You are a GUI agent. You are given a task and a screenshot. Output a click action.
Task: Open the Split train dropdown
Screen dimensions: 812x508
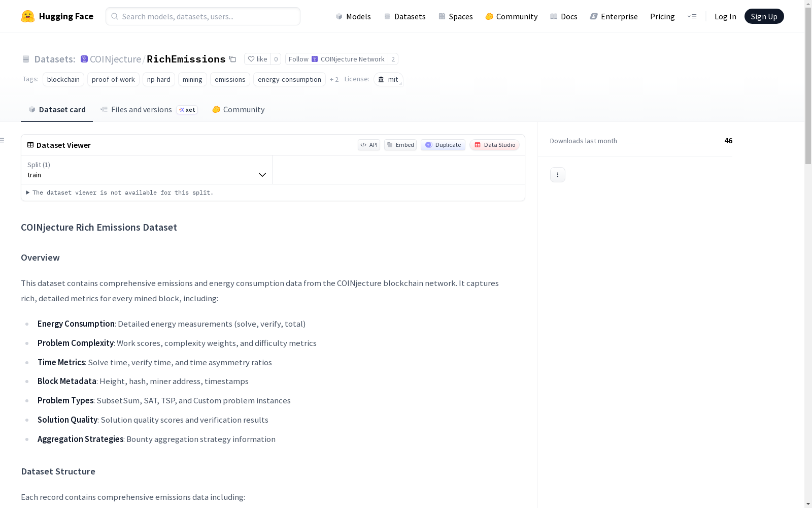pos(147,170)
